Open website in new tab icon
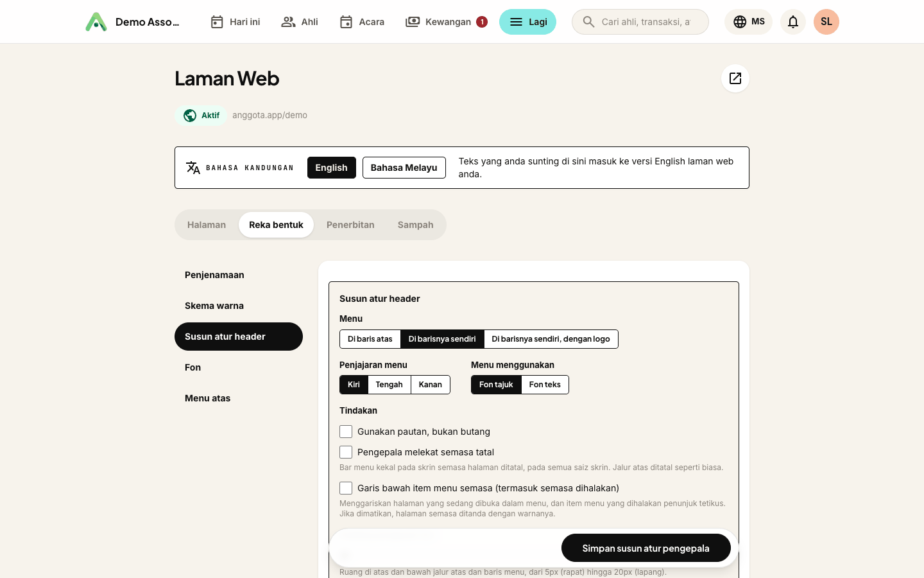Screen dimensions: 924x578 click(x=735, y=78)
